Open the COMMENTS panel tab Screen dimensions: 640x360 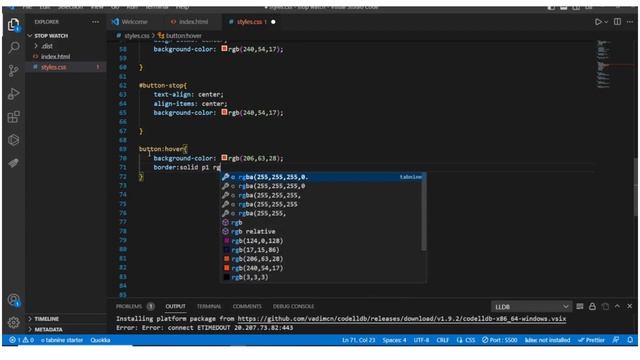(x=247, y=306)
